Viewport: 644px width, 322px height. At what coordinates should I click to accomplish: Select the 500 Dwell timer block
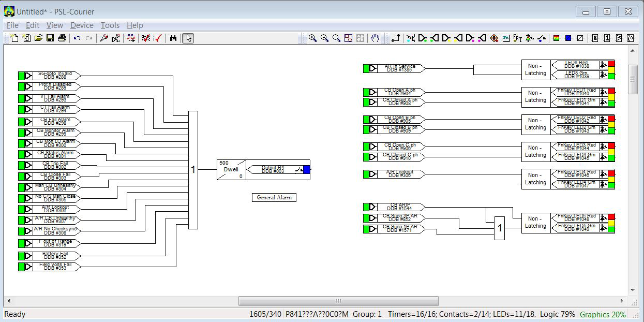pos(231,169)
